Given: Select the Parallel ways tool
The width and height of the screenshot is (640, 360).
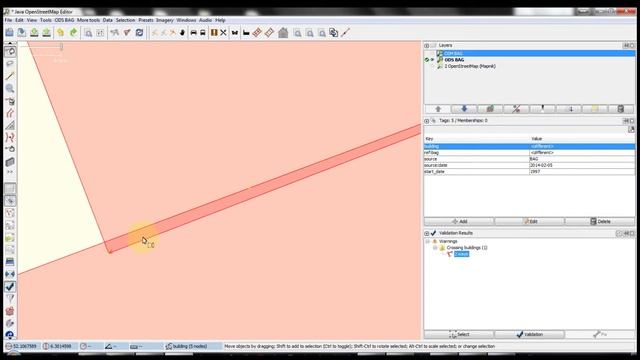Looking at the screenshot, I should pos(10,113).
